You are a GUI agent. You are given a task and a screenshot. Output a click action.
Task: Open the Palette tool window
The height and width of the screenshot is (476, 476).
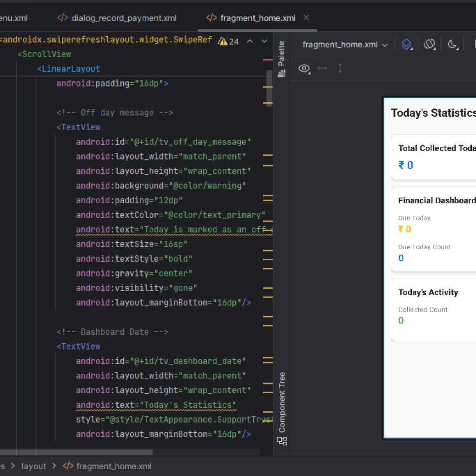(281, 59)
